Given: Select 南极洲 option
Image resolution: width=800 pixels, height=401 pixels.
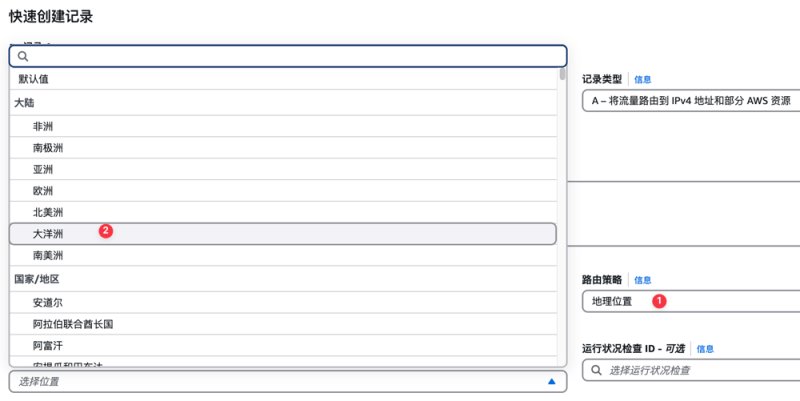Looking at the screenshot, I should click(x=283, y=147).
